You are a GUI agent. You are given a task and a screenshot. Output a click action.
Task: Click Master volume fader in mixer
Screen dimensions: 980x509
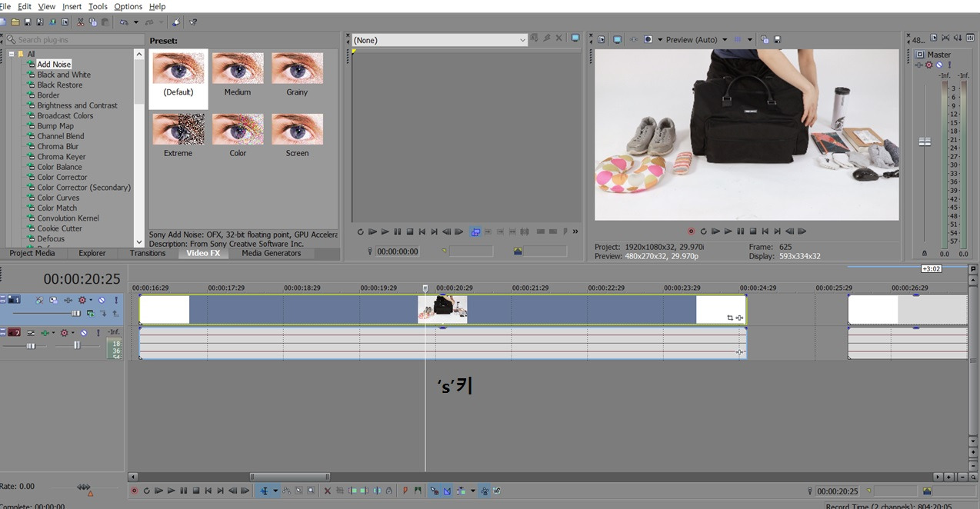tap(925, 141)
